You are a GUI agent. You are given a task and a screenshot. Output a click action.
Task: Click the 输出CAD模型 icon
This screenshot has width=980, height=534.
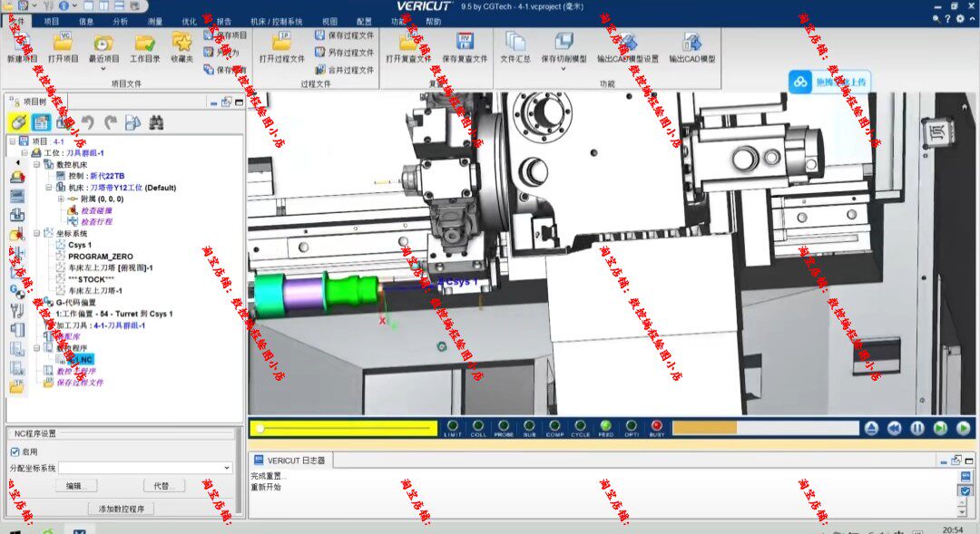(691, 43)
